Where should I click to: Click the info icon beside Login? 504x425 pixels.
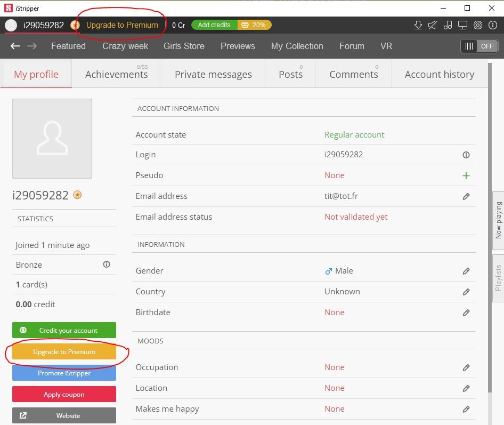point(466,155)
